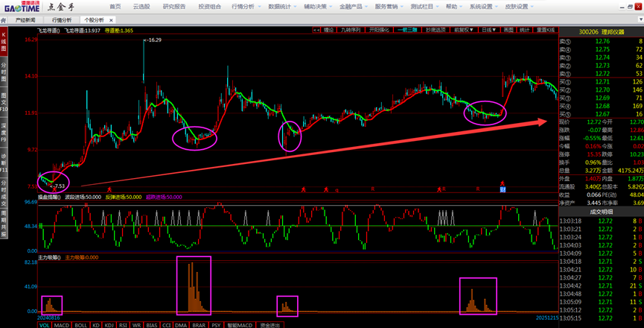Expand the 系统设置 dropdown menu
The image size is (644, 328).
[x=484, y=7]
